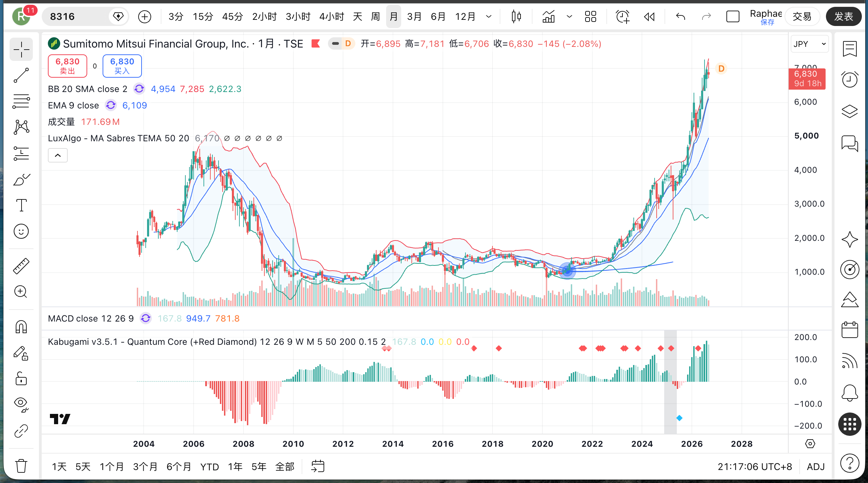Open the notifications bell icon
The image size is (868, 483).
coord(850,392)
